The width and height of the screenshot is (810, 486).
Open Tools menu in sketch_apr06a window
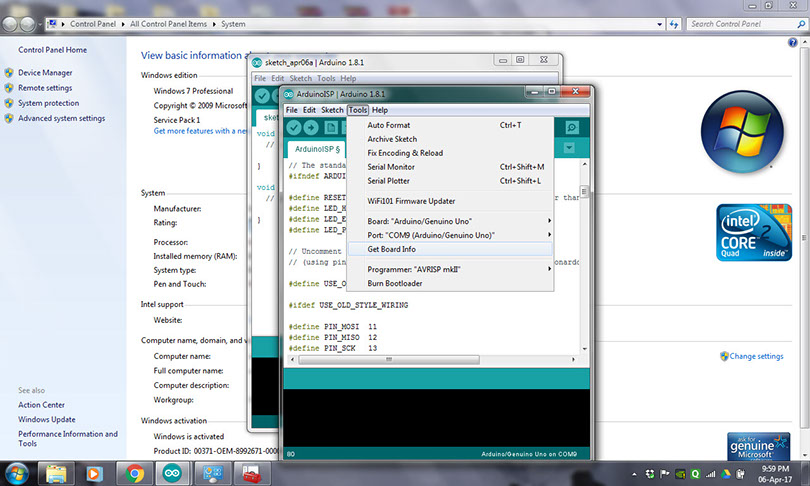[x=326, y=79]
